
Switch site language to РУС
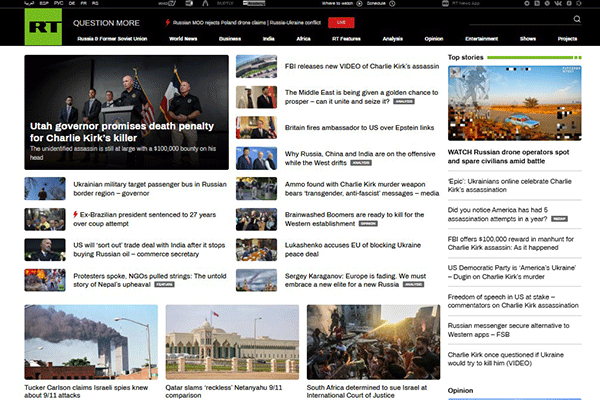[x=59, y=3]
